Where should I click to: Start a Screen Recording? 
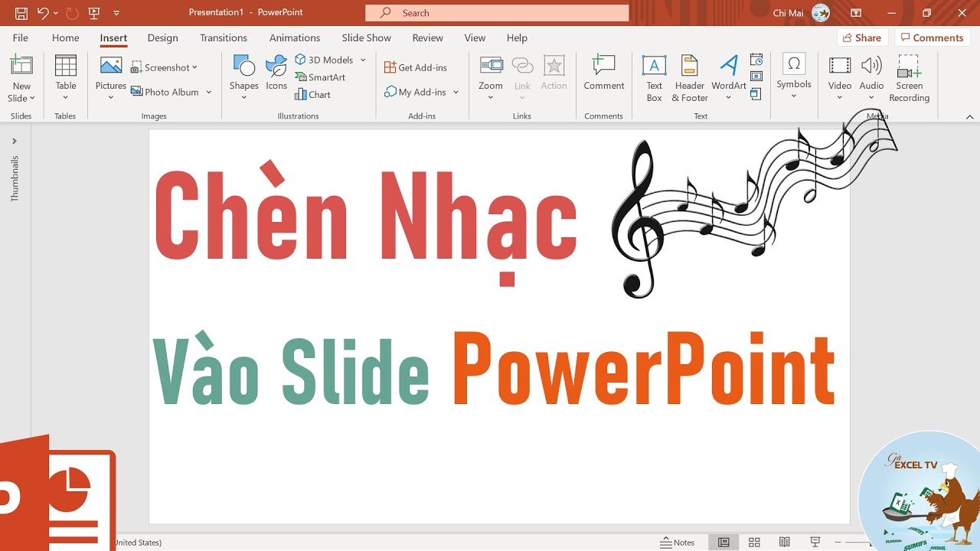(910, 78)
